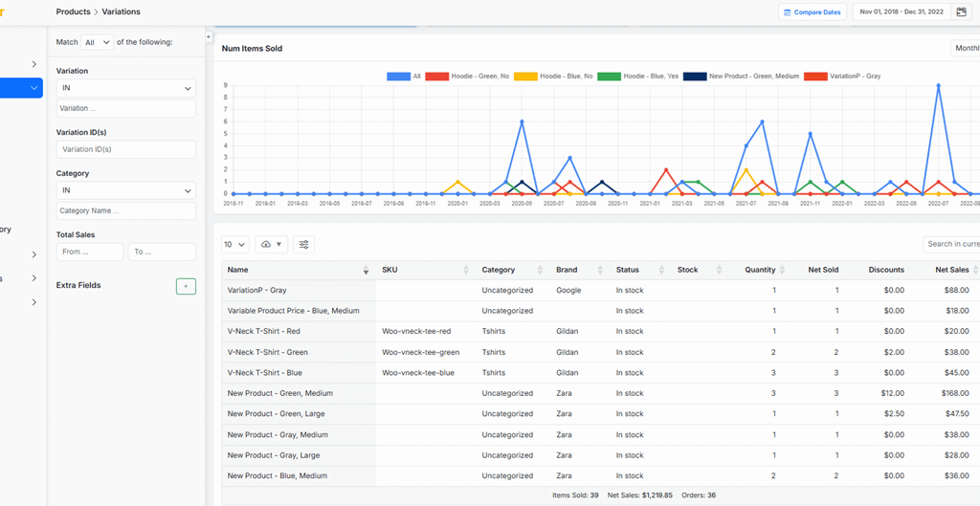Change rows per page dropdown showing 10
This screenshot has width=980, height=506.
click(x=235, y=245)
